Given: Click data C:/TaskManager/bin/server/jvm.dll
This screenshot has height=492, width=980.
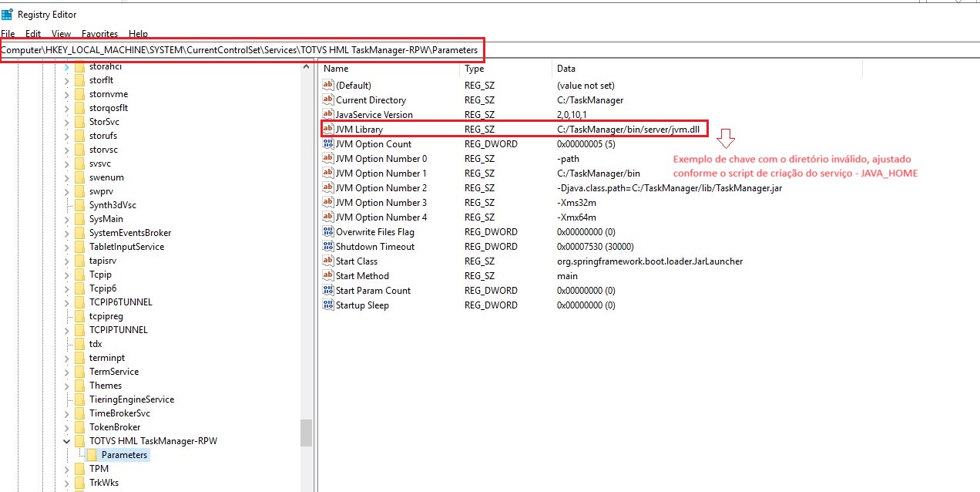Looking at the screenshot, I should [x=628, y=130].
